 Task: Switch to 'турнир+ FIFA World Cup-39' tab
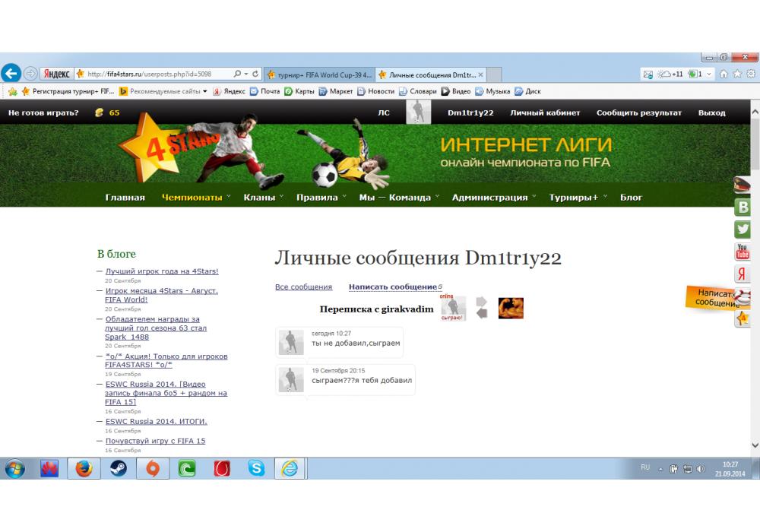pos(319,74)
